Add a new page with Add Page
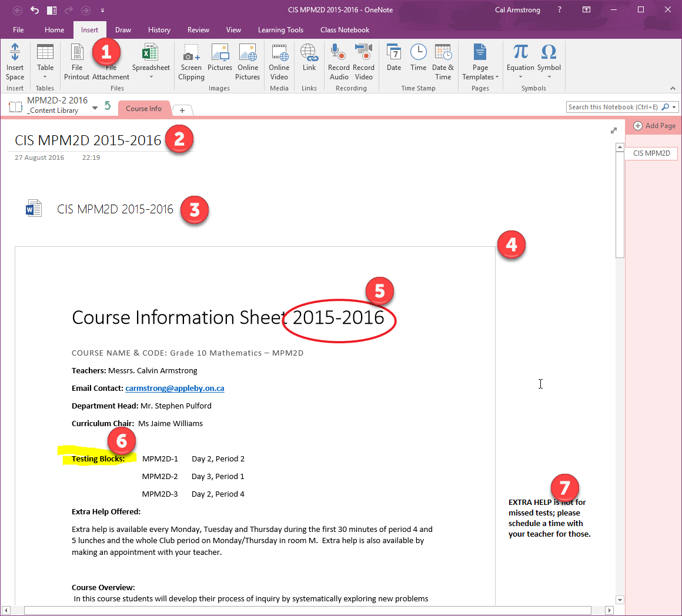The image size is (682, 616). pos(653,125)
